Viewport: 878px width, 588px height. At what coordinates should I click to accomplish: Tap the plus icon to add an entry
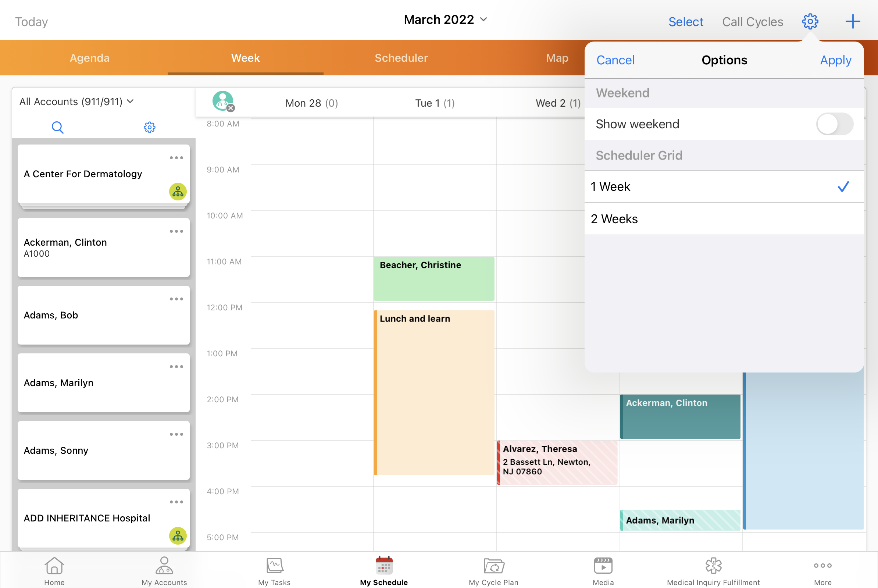point(853,22)
